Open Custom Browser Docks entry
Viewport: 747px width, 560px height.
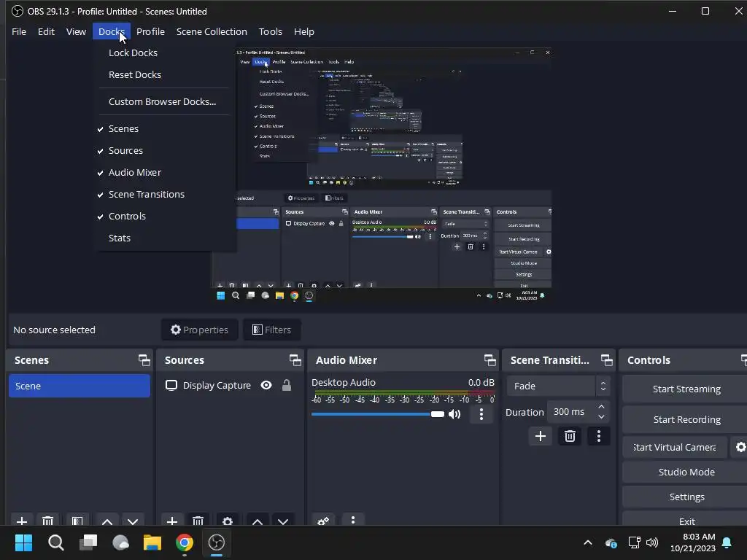click(162, 101)
